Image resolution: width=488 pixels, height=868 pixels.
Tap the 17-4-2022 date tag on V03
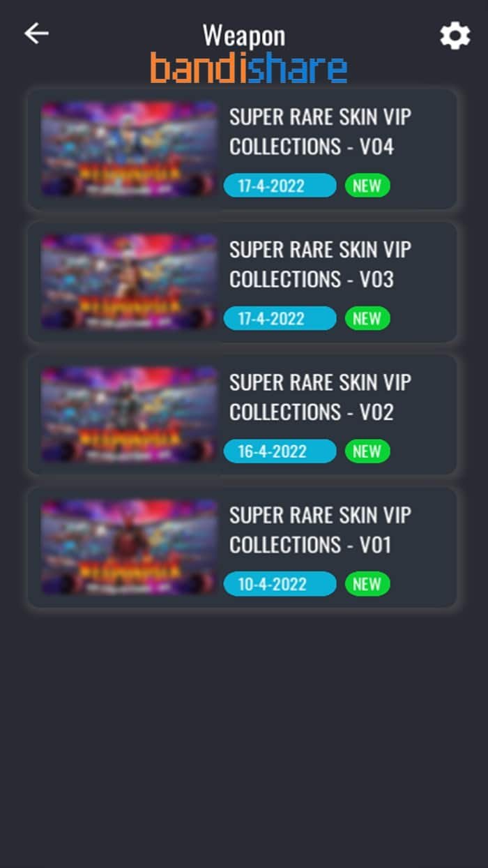point(280,318)
